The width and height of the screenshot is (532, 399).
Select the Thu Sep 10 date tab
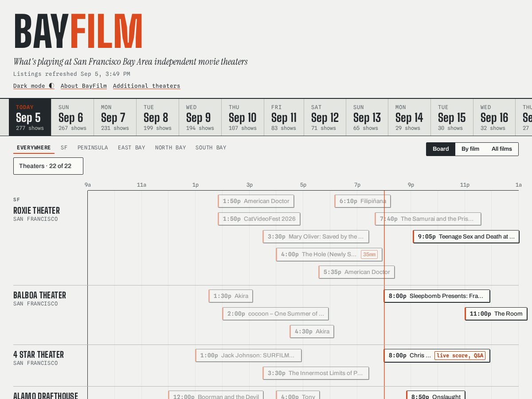pos(243,117)
